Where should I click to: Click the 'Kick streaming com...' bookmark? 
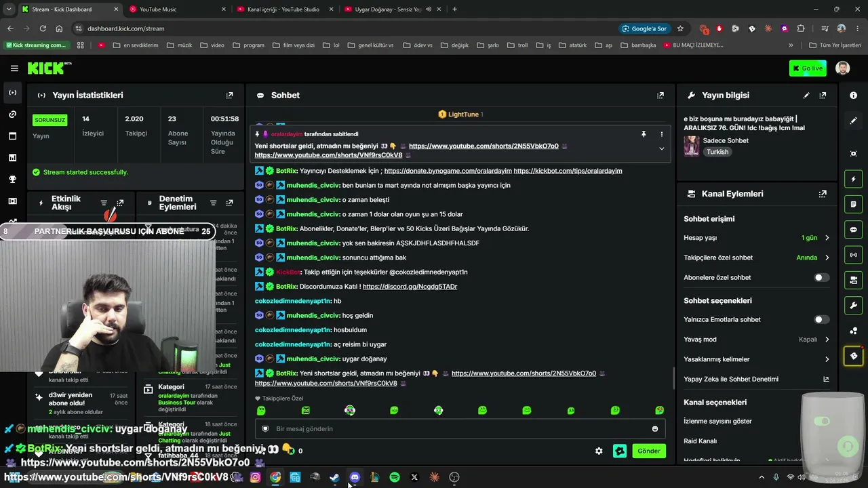36,45
